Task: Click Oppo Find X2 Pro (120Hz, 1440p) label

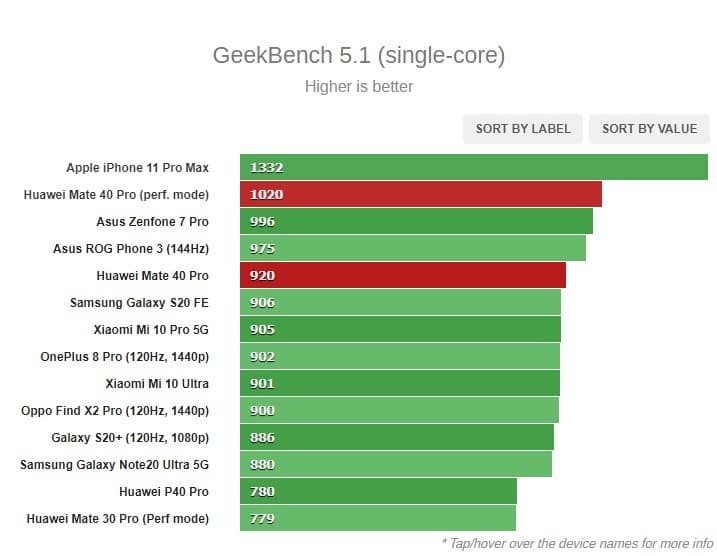Action: tap(115, 411)
